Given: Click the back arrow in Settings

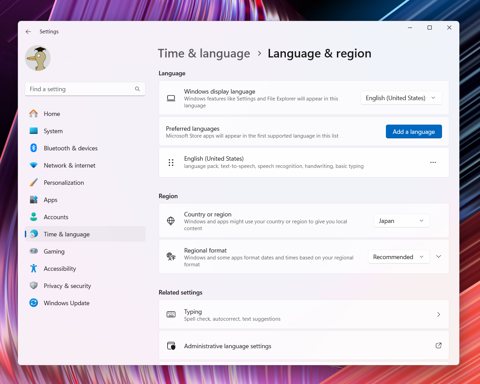Looking at the screenshot, I should pos(28,31).
